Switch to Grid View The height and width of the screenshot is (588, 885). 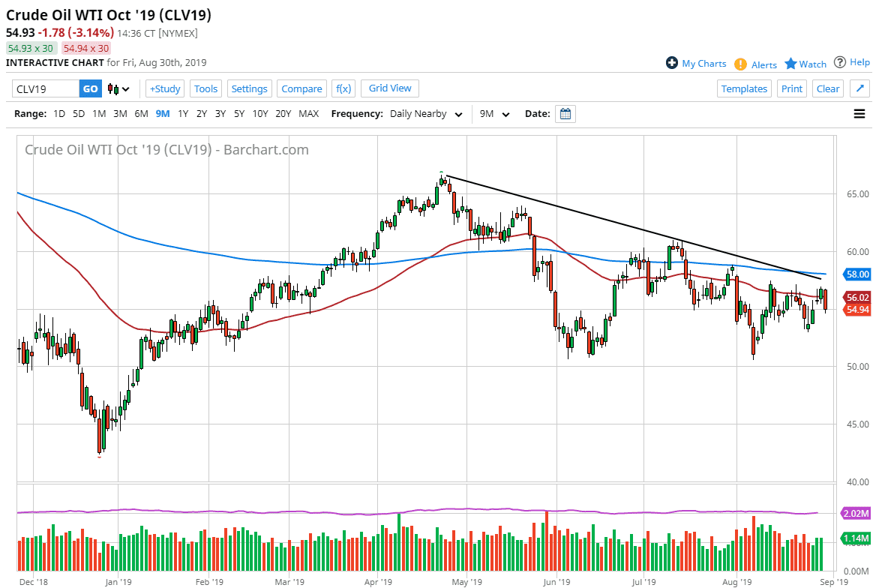pyautogui.click(x=389, y=88)
